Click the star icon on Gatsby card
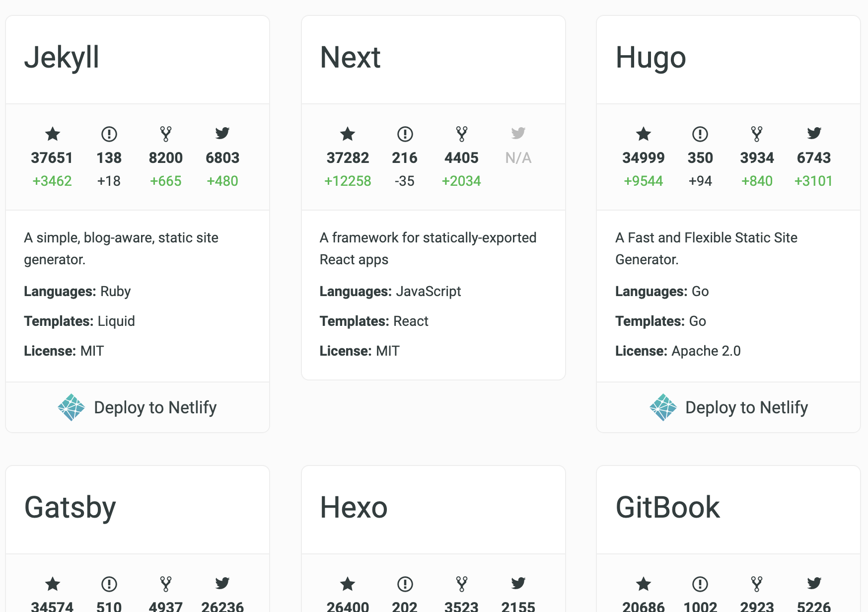This screenshot has width=868, height=612. (x=52, y=584)
